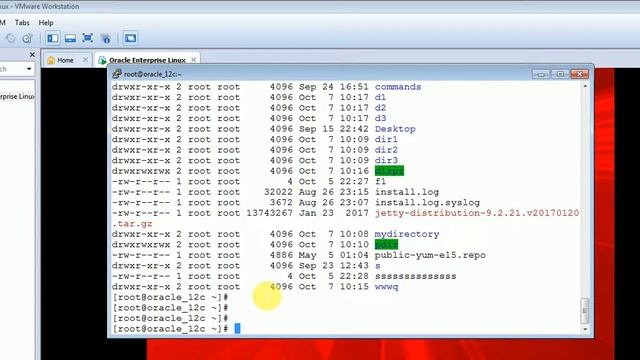Click the jetty-distribution archive file name
Viewport: 640px width, 360px height.
coord(477,213)
